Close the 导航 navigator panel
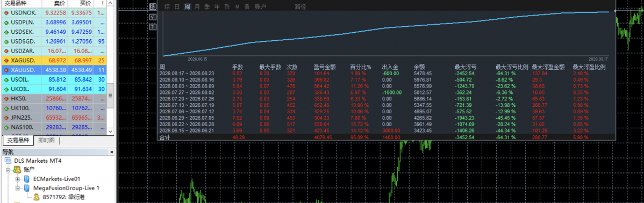This screenshot has width=644, height=203. coord(112,152)
